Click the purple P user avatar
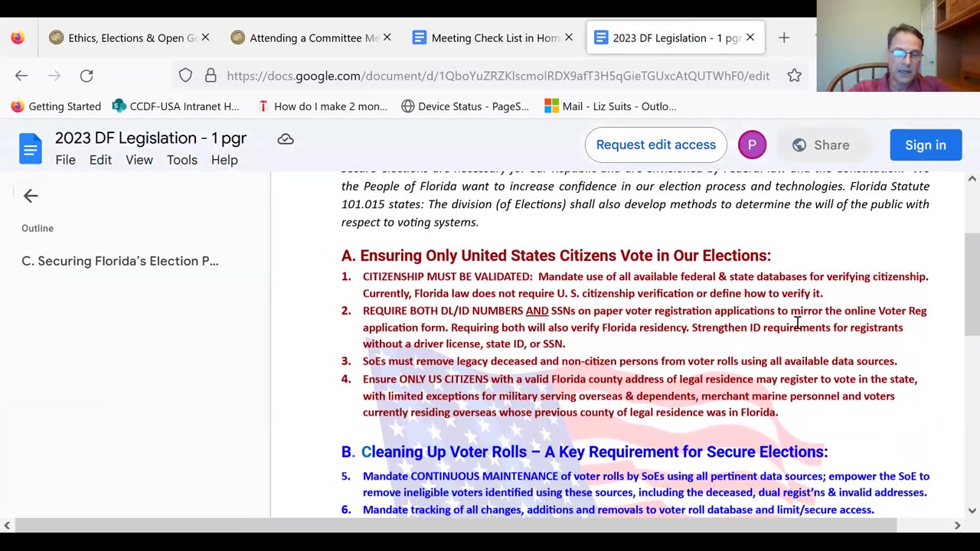Viewport: 980px width, 551px height. pos(752,145)
